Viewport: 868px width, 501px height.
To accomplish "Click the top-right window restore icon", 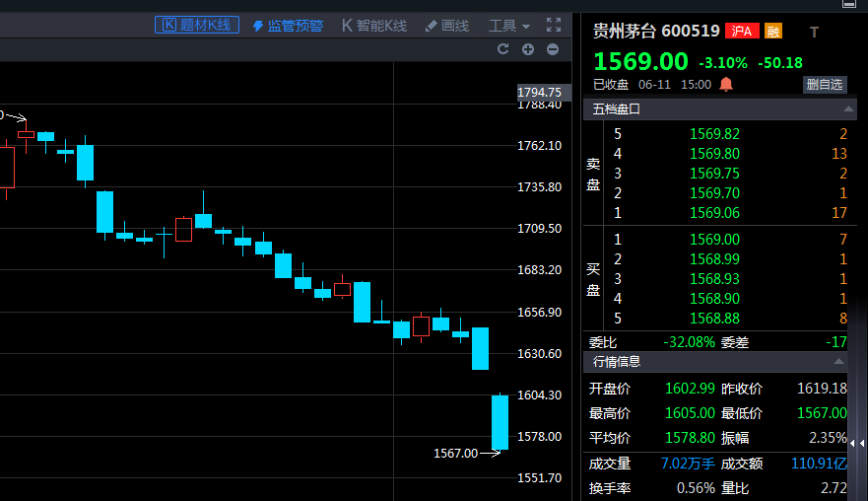I will [849, 4].
